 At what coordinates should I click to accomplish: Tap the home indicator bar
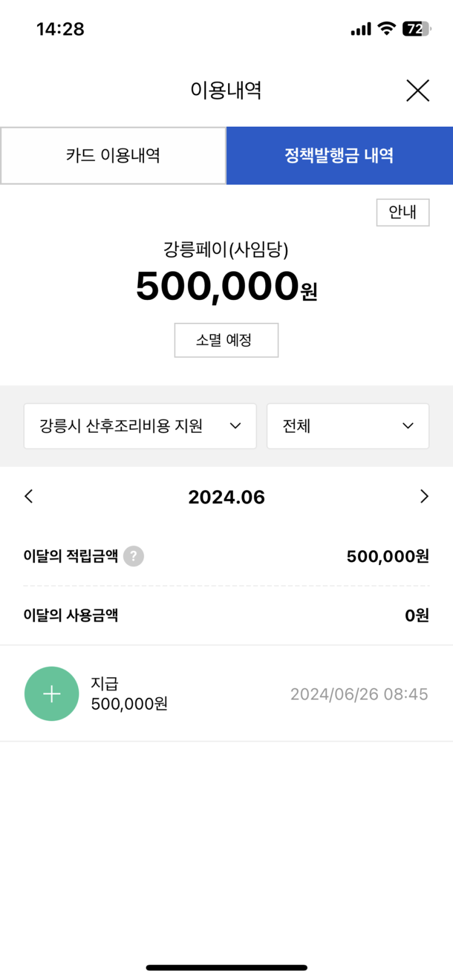tap(226, 967)
